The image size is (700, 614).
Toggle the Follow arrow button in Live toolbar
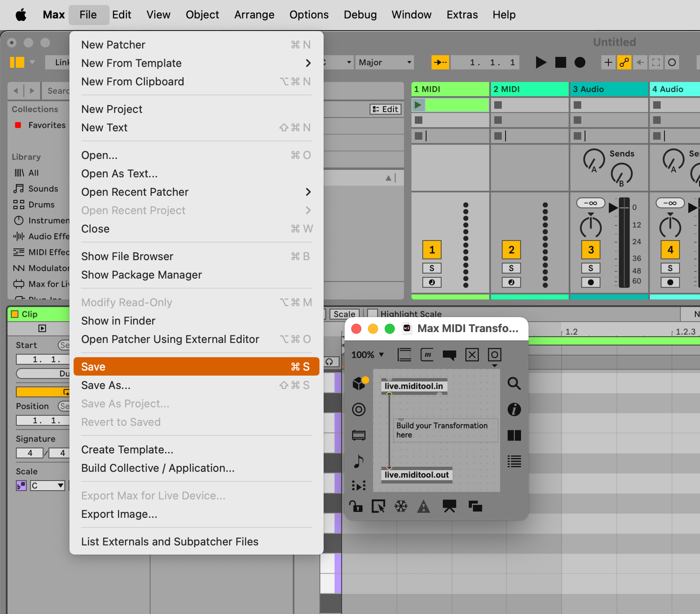[440, 62]
